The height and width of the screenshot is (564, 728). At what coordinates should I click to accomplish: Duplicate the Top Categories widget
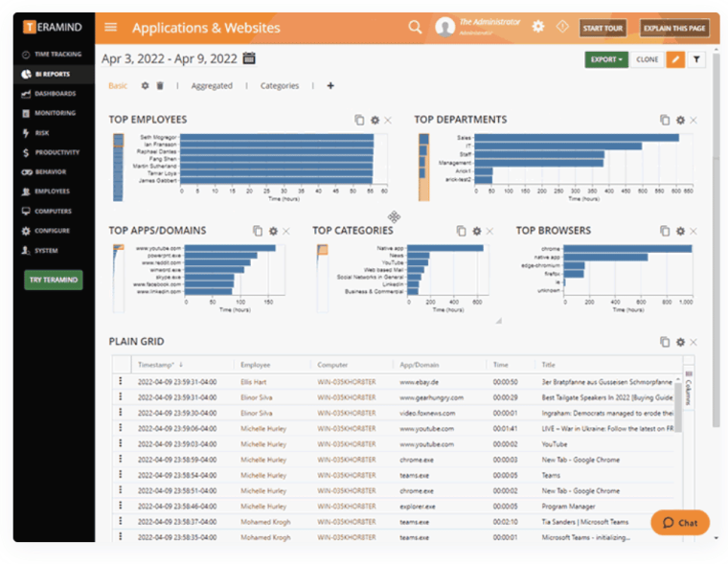461,231
